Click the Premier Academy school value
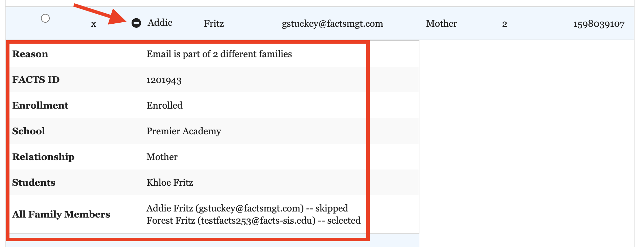The width and height of the screenshot is (644, 247). [184, 131]
